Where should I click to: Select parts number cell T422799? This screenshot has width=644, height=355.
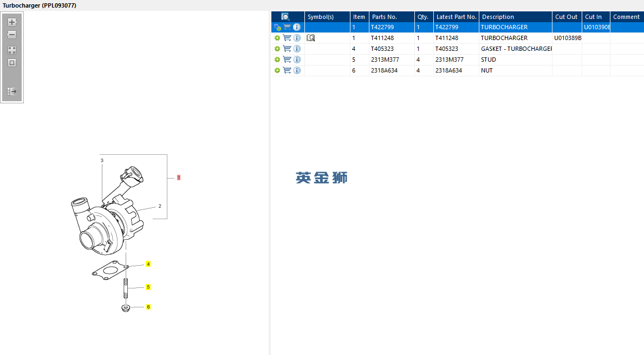[392, 27]
